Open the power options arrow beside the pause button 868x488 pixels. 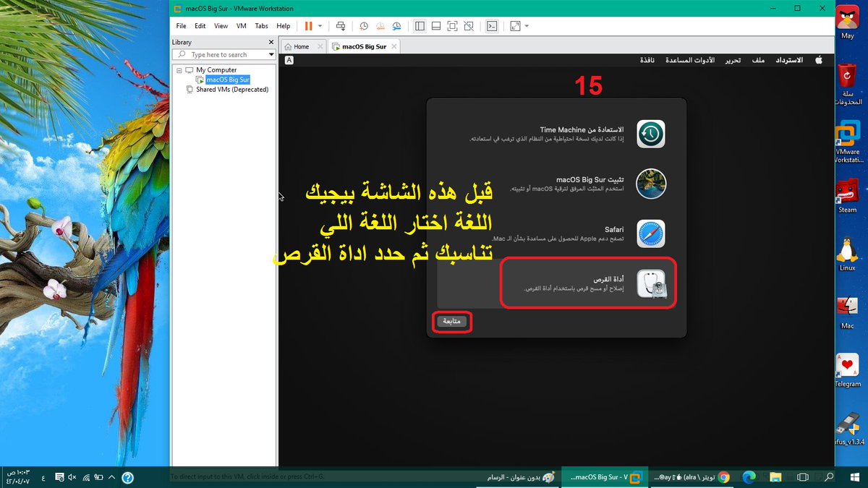[320, 26]
